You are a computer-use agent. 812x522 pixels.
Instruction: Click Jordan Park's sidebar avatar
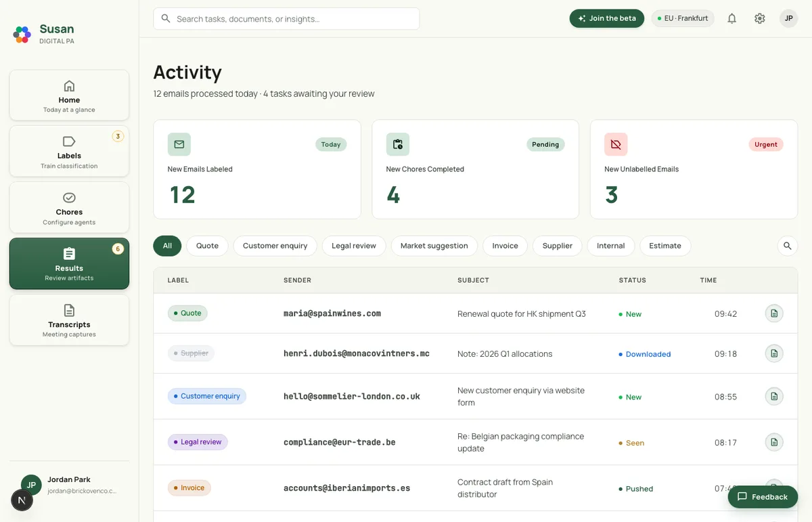[31, 485]
